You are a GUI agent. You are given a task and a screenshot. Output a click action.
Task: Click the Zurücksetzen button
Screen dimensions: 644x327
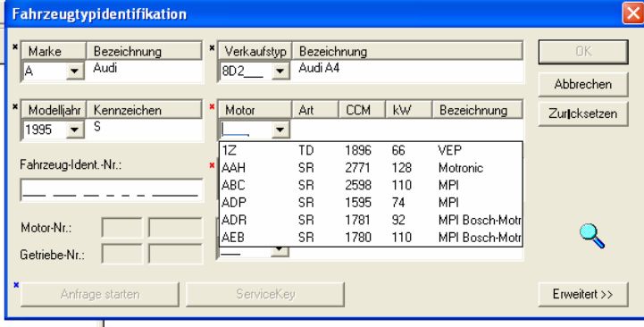pyautogui.click(x=583, y=113)
